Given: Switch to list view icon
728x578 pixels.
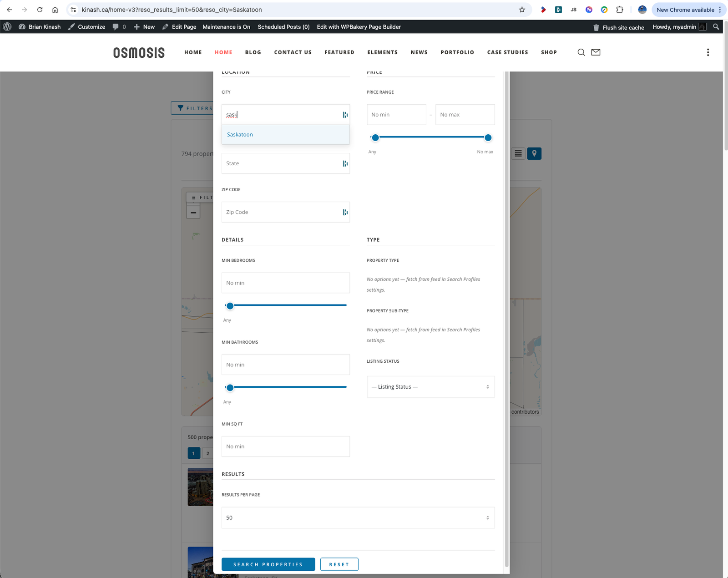Looking at the screenshot, I should coord(518,153).
